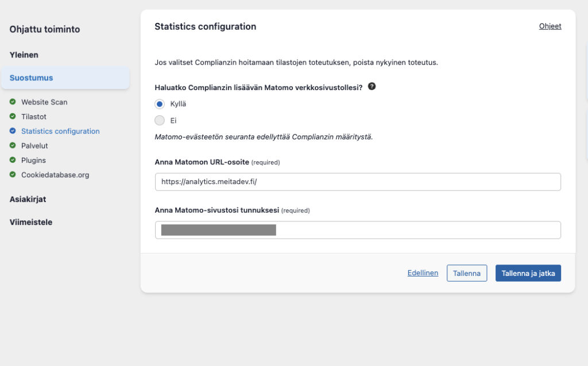
Task: Click the Tallenna ja jatka button
Action: pos(528,274)
